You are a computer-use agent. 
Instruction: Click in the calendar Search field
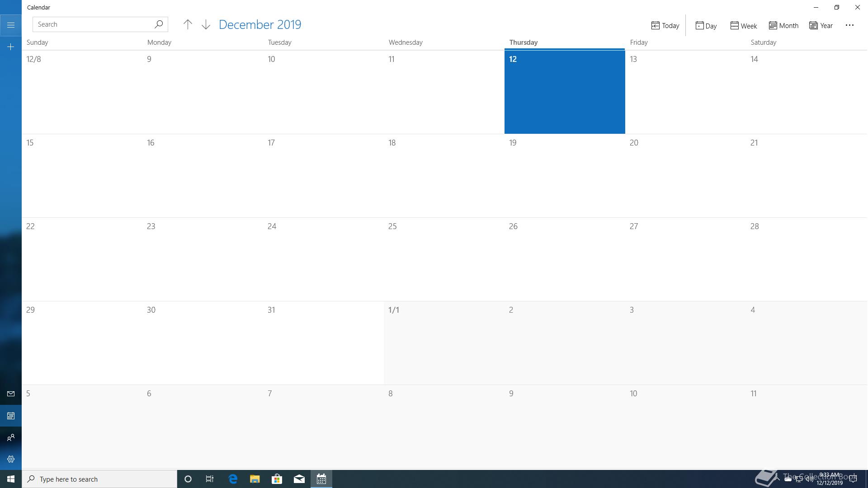tap(93, 24)
